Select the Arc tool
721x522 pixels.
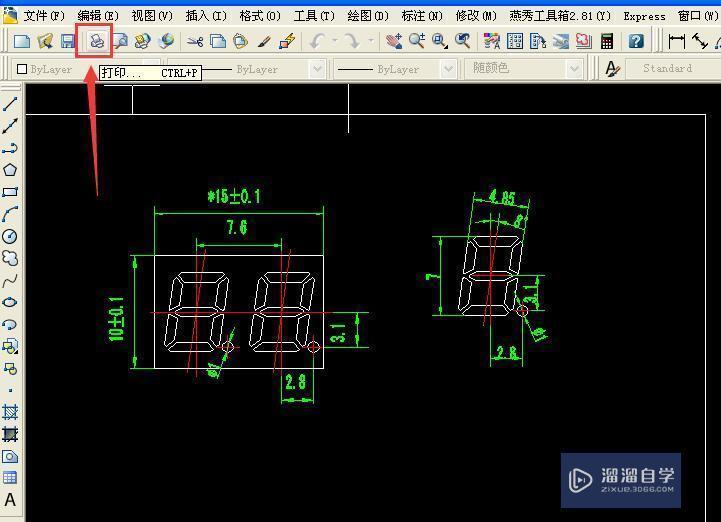[x=10, y=214]
